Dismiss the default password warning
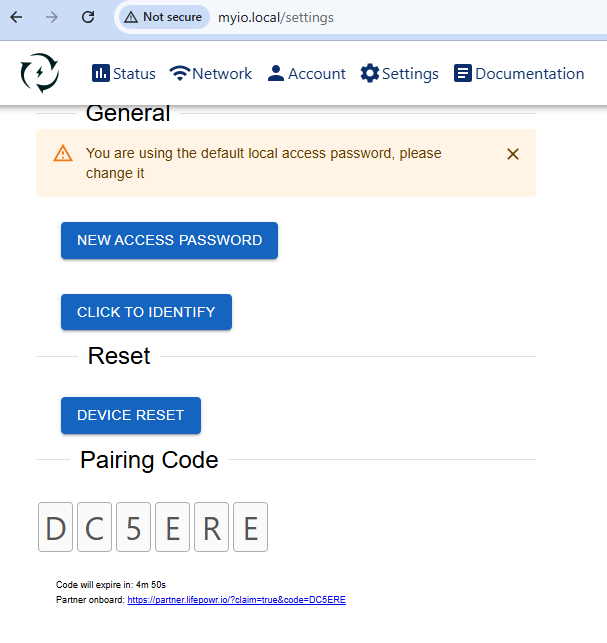The height and width of the screenshot is (643, 607). pyautogui.click(x=513, y=154)
